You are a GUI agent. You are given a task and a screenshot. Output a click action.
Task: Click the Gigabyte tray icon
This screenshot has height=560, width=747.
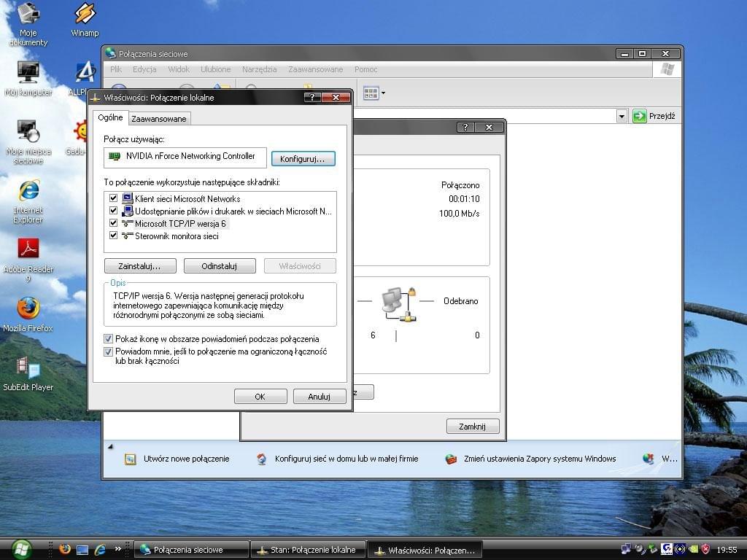(667, 549)
